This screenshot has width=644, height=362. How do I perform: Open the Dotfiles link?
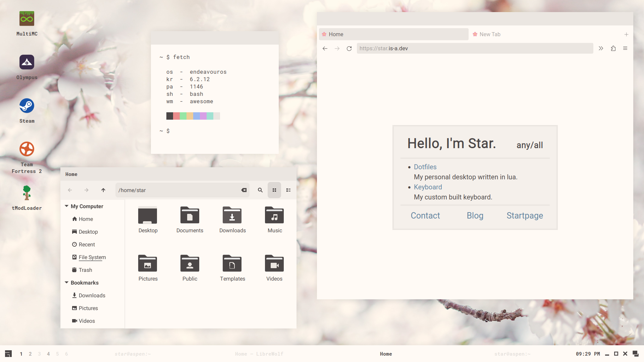point(425,167)
